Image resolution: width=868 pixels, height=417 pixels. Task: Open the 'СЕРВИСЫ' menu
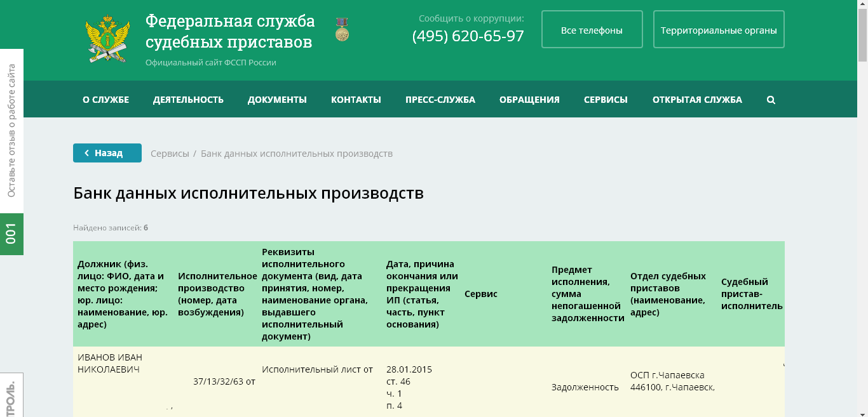(606, 100)
